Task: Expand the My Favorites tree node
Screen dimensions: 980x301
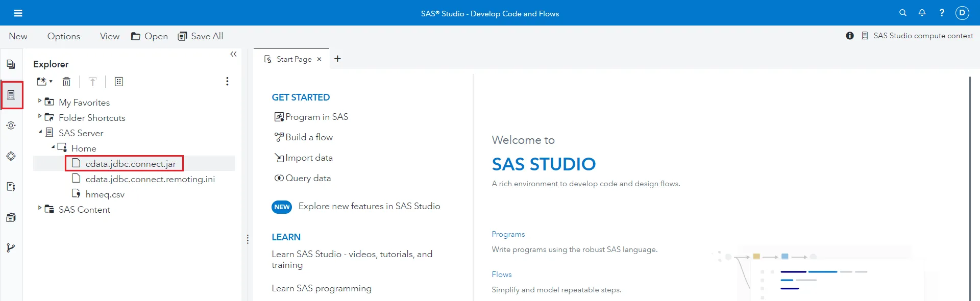Action: (40, 102)
